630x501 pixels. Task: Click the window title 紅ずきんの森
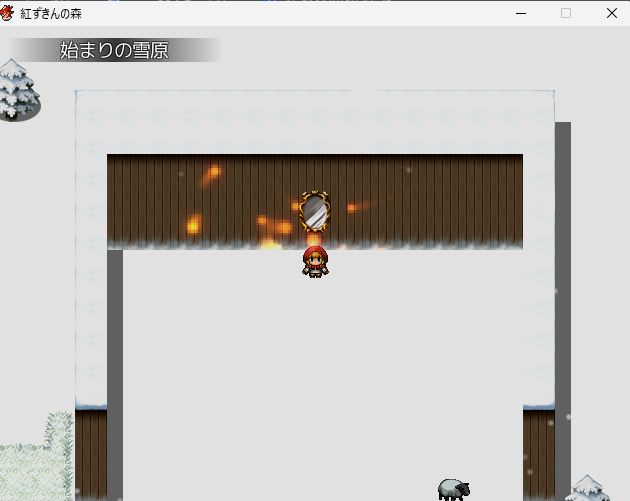click(x=51, y=14)
